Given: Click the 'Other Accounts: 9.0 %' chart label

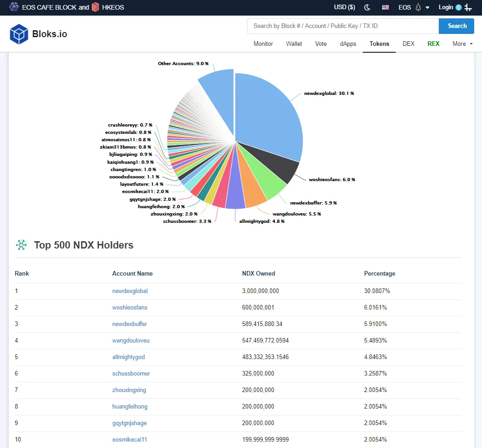Looking at the screenshot, I should (x=183, y=64).
